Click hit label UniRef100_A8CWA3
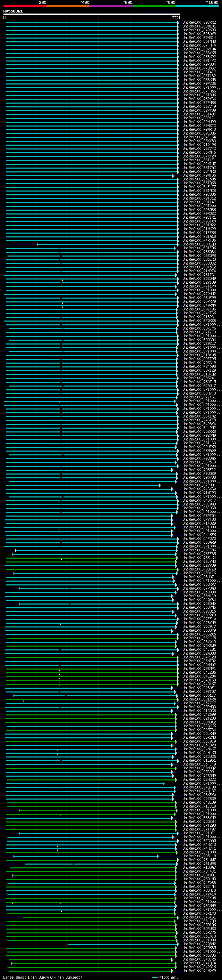Screen dimensions: 222x980 (x=199, y=504)
